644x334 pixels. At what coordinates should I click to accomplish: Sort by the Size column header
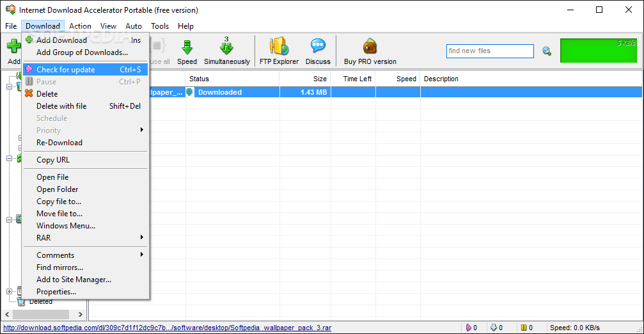coord(305,79)
